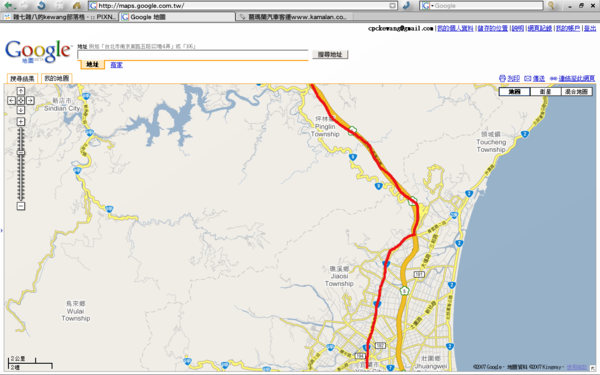Zoom out with the minus button
Image resolution: width=600 pixels, height=375 pixels.
point(21,206)
